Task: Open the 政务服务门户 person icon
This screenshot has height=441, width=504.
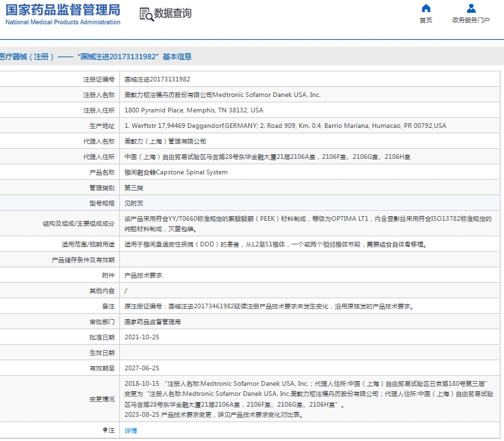Action: pyautogui.click(x=471, y=8)
